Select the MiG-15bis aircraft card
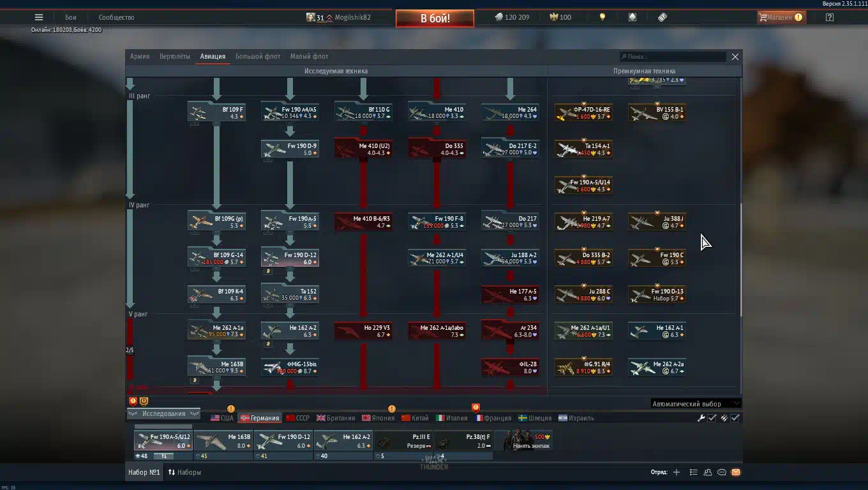868x490 pixels. tap(290, 367)
